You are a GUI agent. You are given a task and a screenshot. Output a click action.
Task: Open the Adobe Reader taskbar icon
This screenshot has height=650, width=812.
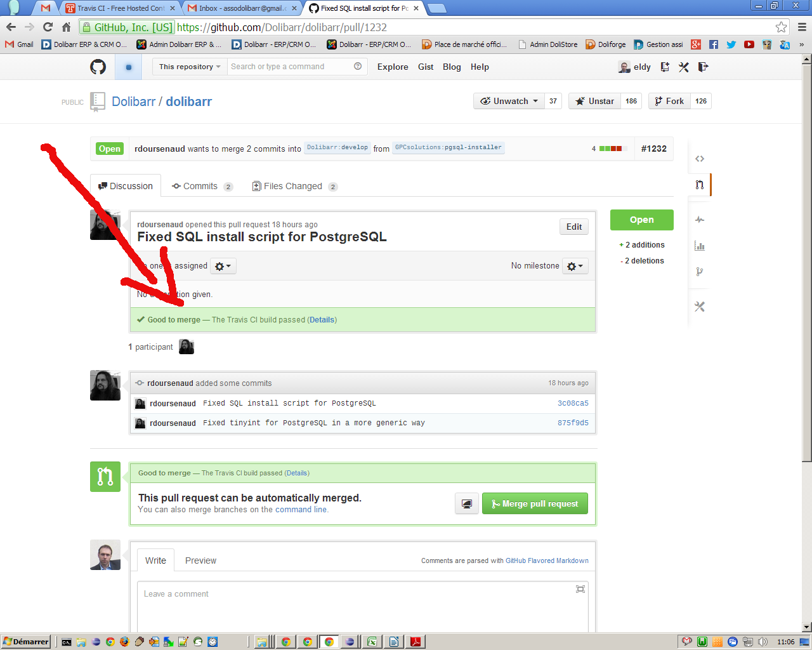point(416,642)
